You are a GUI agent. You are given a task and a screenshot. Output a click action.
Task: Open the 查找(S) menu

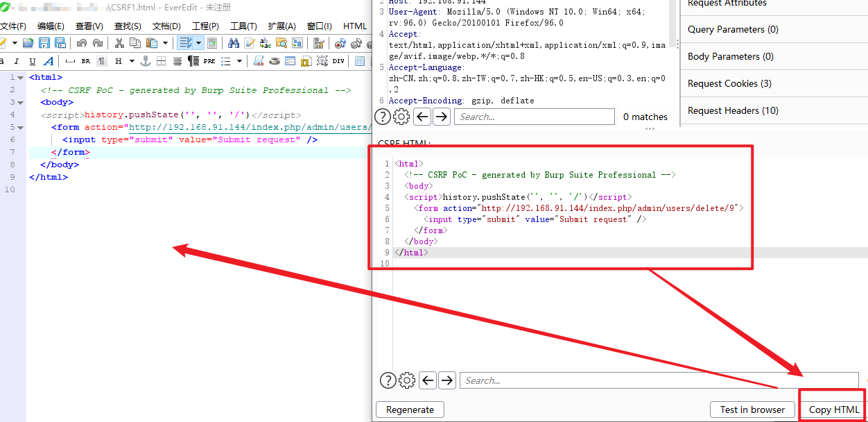(128, 26)
